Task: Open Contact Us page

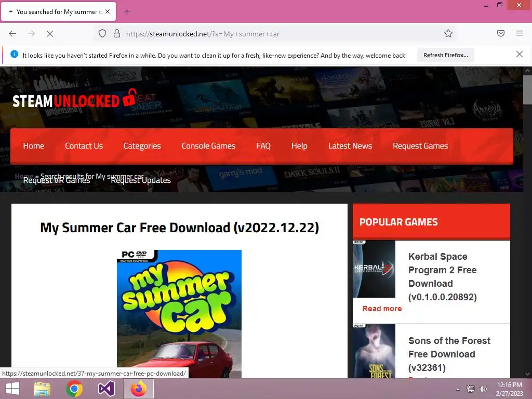Action: 84,146
